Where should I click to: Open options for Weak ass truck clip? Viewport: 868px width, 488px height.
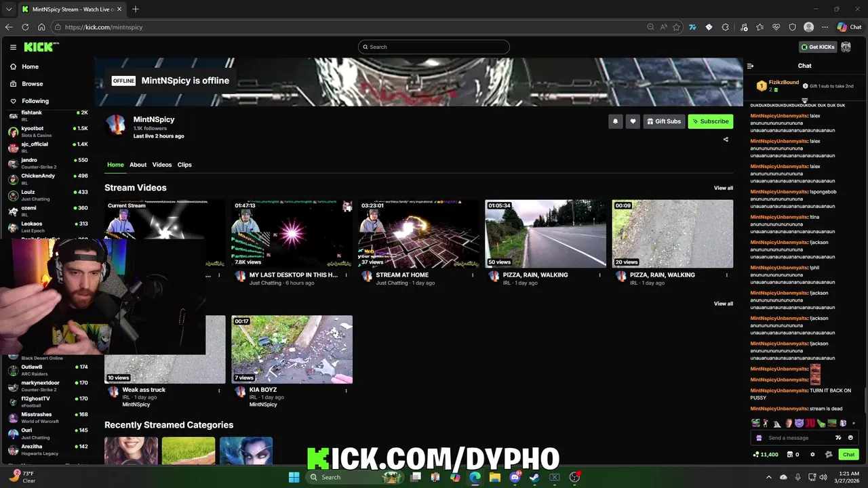(x=219, y=390)
